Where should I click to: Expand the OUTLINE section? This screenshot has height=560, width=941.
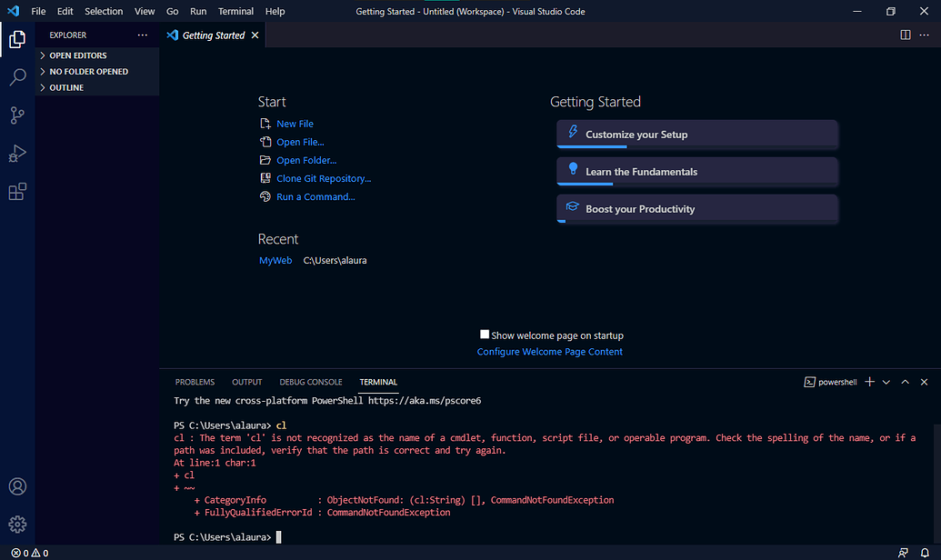(65, 87)
